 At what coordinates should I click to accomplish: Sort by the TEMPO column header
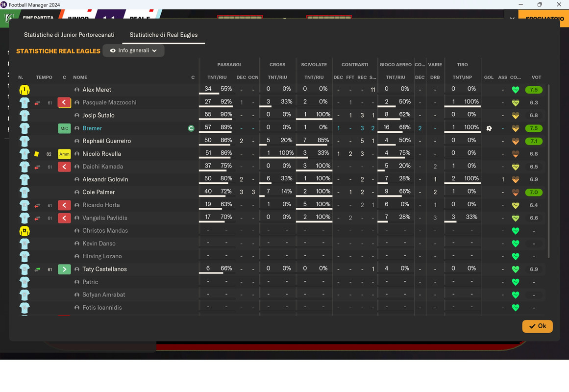click(x=44, y=77)
